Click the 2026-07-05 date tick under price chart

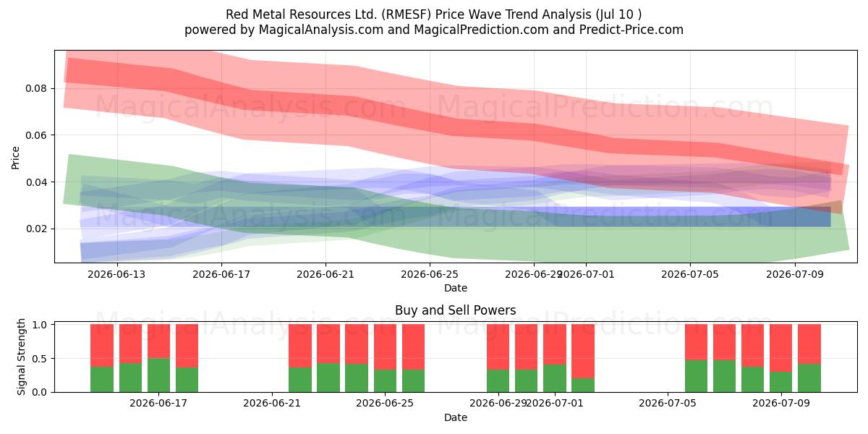click(x=692, y=274)
